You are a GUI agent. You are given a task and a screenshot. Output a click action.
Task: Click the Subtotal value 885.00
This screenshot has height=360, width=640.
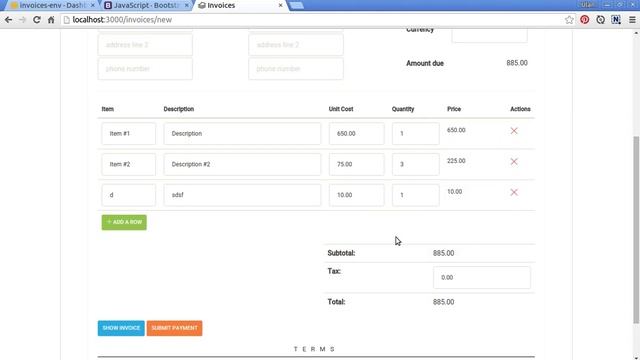click(443, 253)
